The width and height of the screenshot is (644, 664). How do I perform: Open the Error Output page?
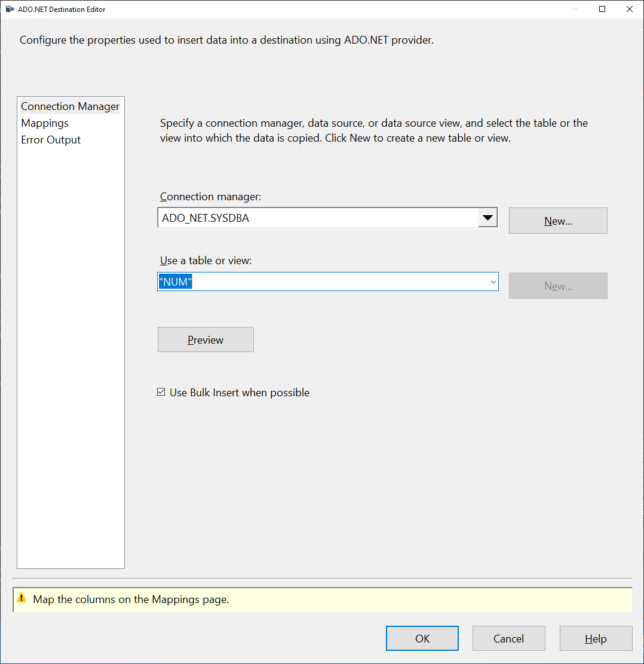click(x=51, y=140)
